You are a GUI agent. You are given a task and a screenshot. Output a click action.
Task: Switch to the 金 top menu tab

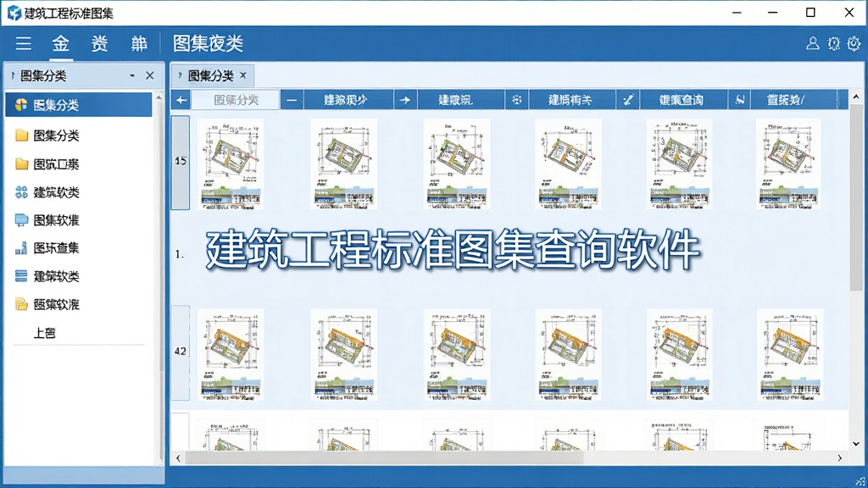(x=61, y=43)
